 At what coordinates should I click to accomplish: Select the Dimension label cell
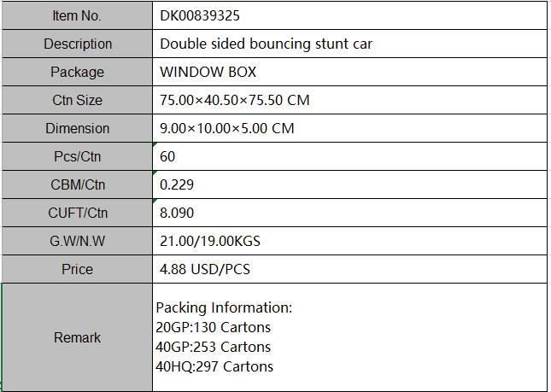[77, 128]
